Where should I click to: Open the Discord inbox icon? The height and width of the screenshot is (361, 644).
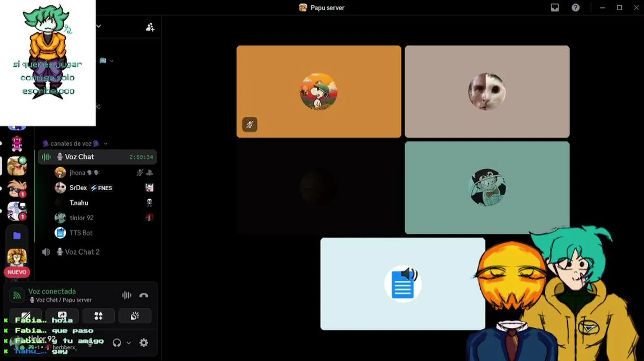[x=555, y=8]
